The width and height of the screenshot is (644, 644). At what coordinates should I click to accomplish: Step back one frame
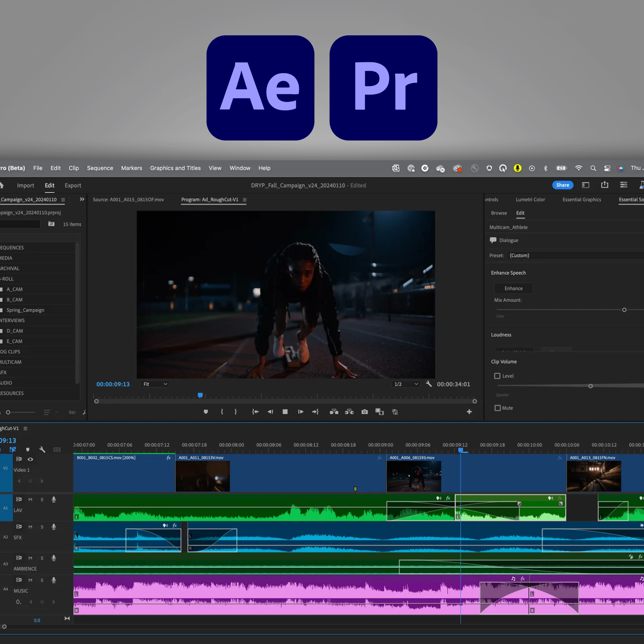tap(270, 412)
